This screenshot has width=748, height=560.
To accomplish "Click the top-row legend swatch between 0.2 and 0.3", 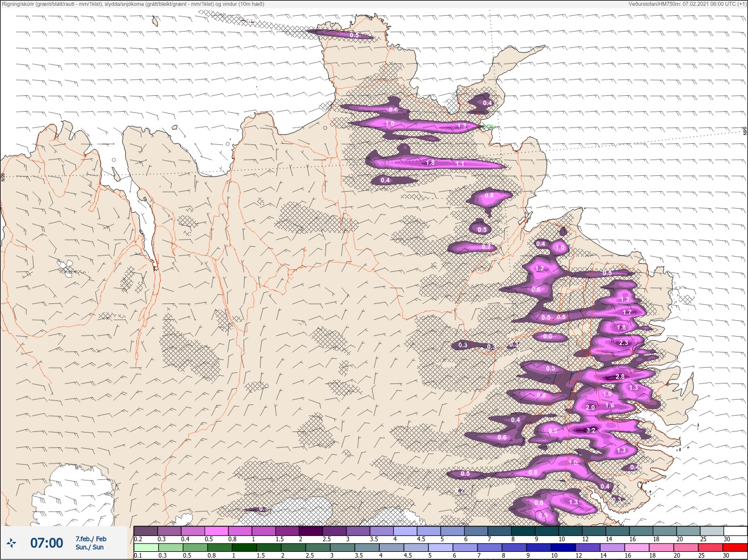I will pyautogui.click(x=146, y=531).
